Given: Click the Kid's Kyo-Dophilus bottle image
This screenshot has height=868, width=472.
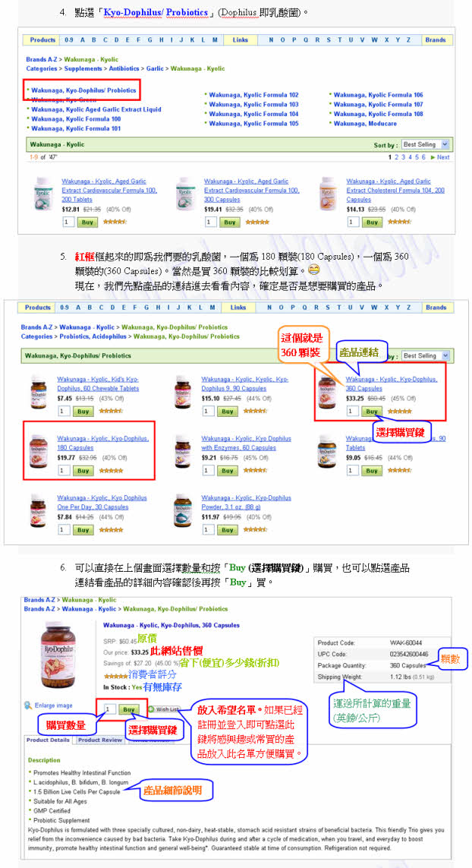Looking at the screenshot, I should [39, 392].
